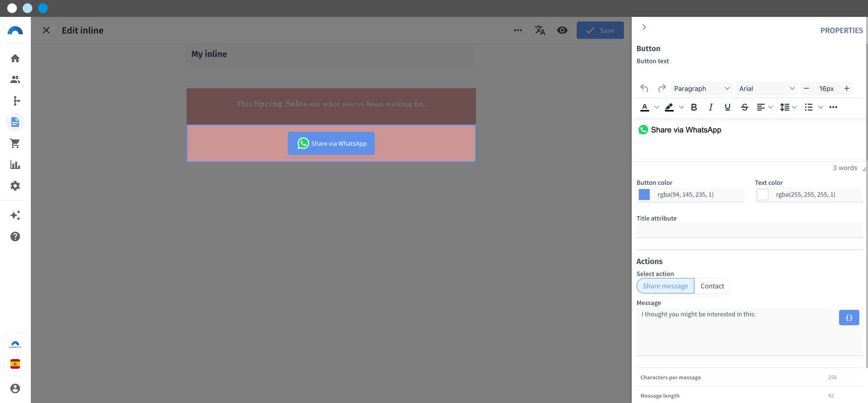
Task: Toggle the preview eye icon
Action: [562, 30]
